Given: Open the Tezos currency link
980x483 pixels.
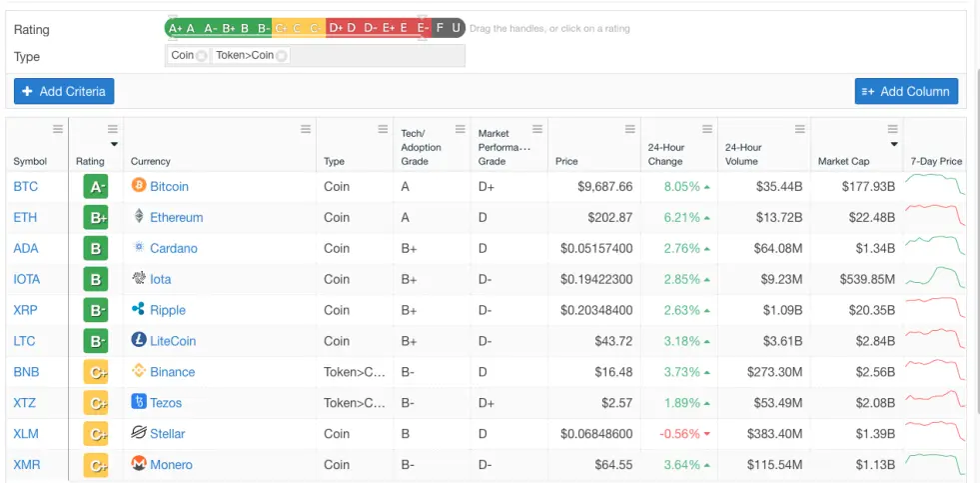Looking at the screenshot, I should tap(166, 403).
